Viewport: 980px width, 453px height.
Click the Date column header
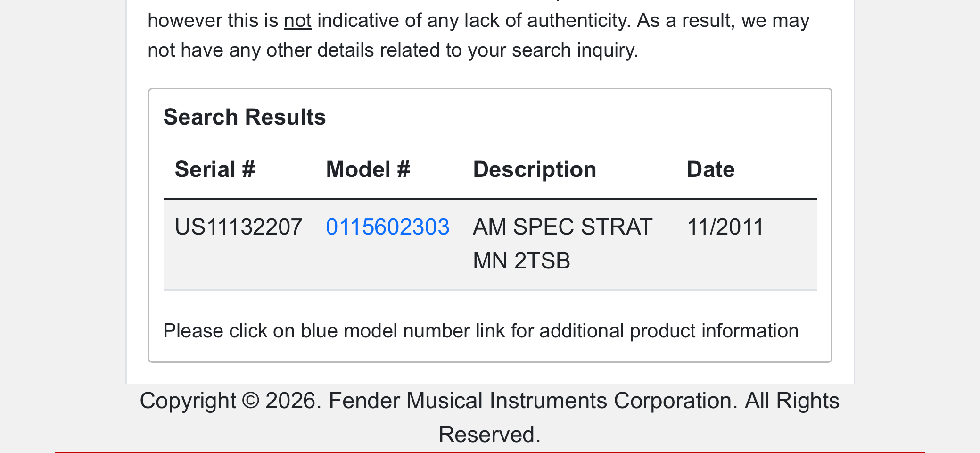(x=710, y=169)
